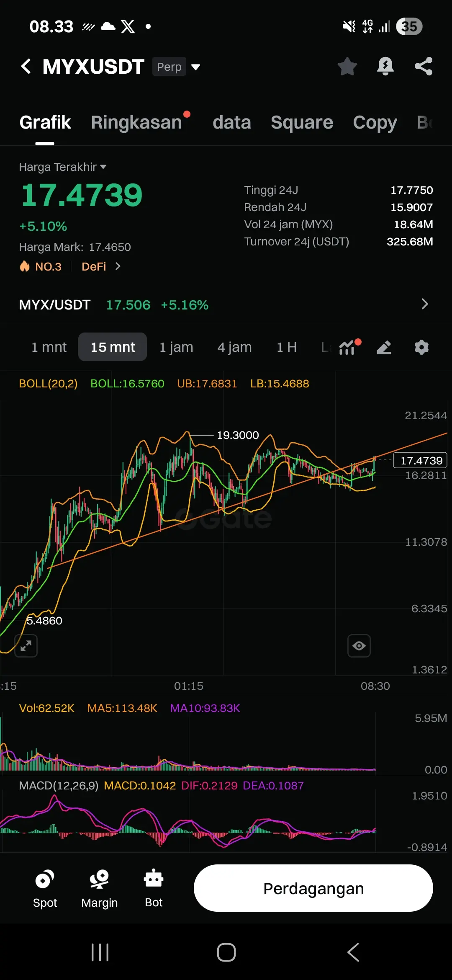Open Margin trading shortcut

[99, 889]
